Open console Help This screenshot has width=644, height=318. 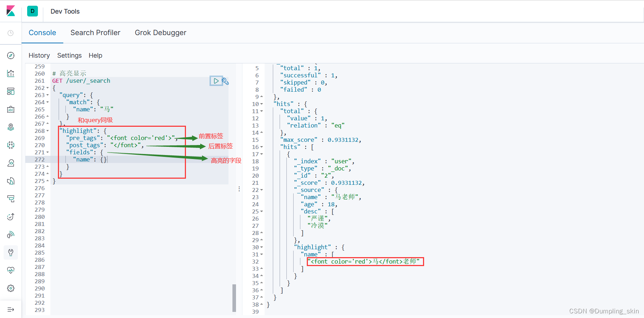[95, 56]
